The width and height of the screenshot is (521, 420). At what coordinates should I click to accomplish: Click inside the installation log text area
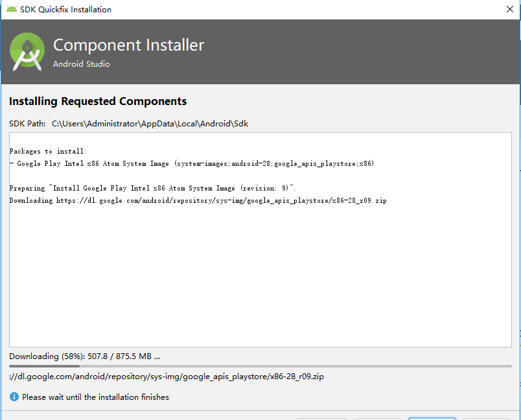tap(260, 240)
